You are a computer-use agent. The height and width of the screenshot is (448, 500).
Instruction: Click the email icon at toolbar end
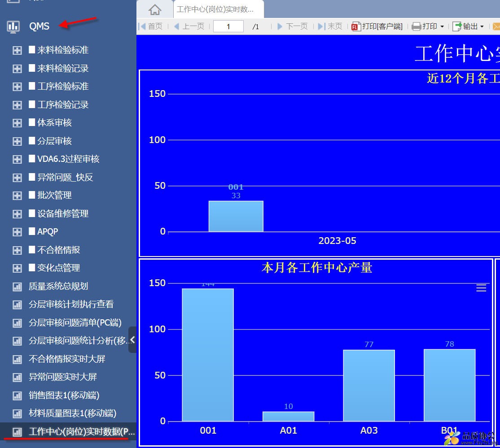pyautogui.click(x=496, y=26)
